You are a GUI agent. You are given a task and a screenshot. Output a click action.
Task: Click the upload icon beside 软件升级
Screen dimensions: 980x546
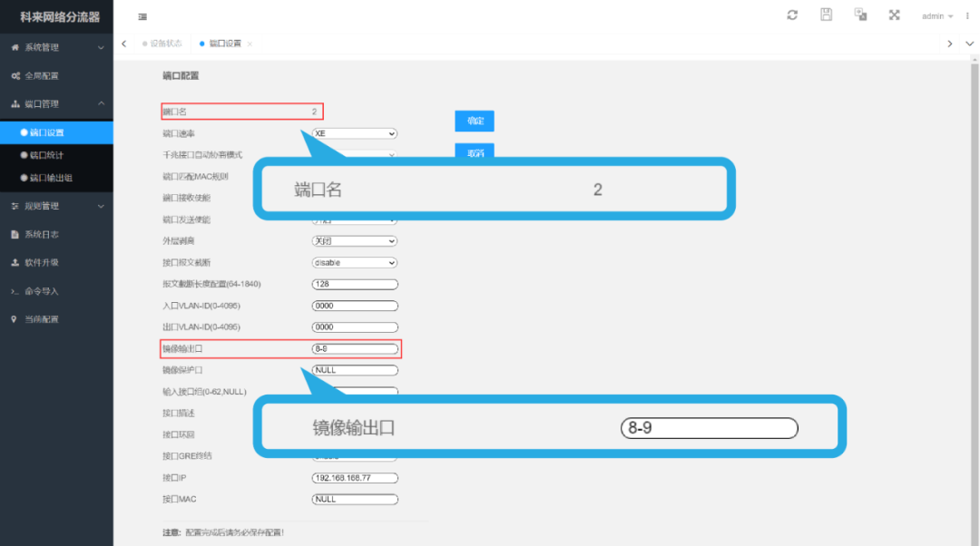(15, 263)
